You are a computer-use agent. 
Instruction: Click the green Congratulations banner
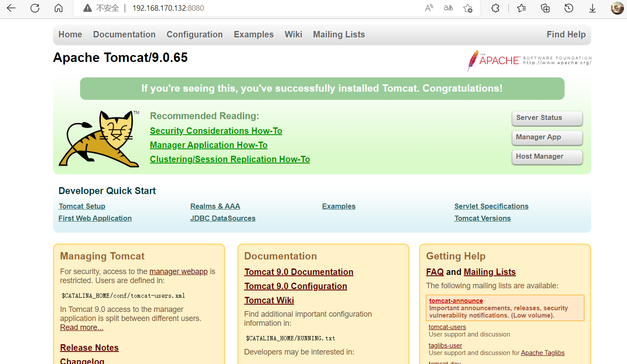(x=322, y=89)
